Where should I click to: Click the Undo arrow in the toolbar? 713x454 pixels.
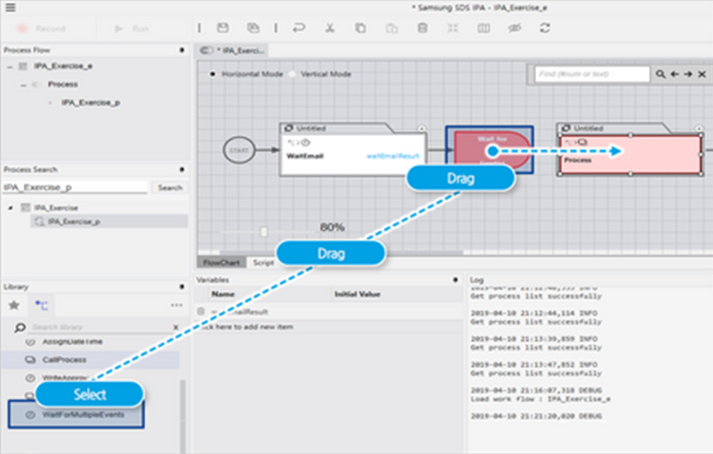click(x=298, y=28)
